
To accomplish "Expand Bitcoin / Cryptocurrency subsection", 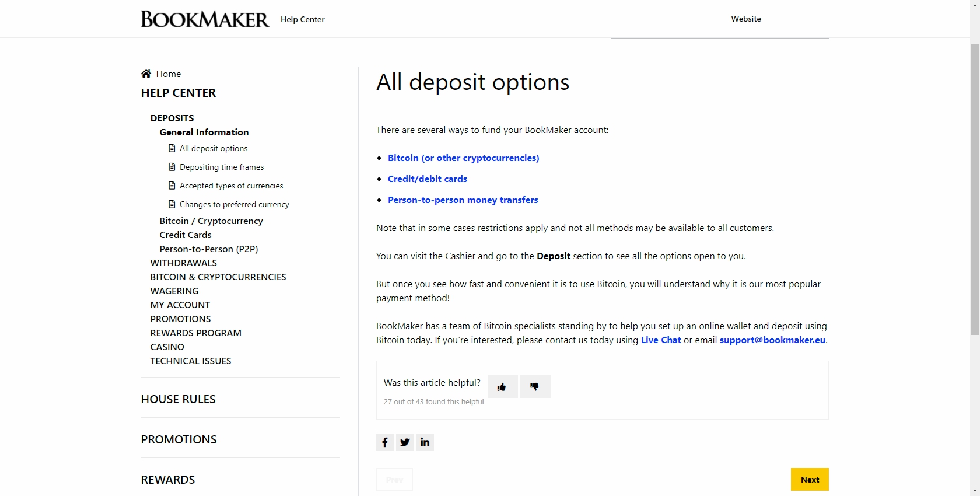I will point(211,221).
